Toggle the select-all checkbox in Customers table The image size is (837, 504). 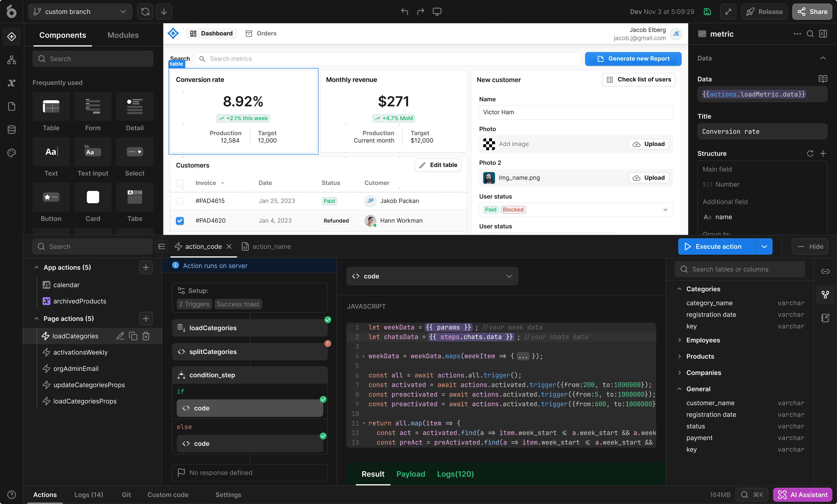pyautogui.click(x=180, y=183)
